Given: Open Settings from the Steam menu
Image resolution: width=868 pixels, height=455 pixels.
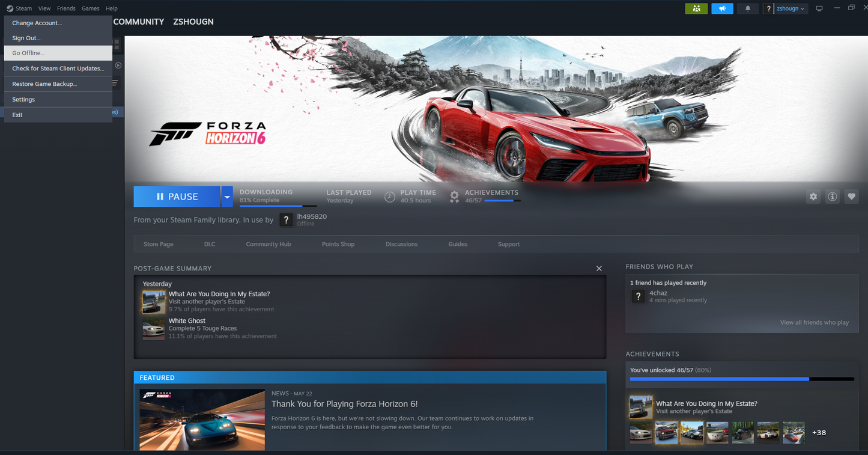Looking at the screenshot, I should point(58,100).
